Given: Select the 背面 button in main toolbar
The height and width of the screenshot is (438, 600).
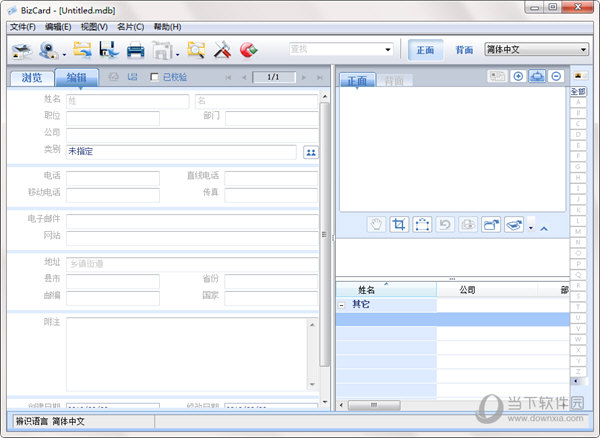Looking at the screenshot, I should click(x=464, y=50).
